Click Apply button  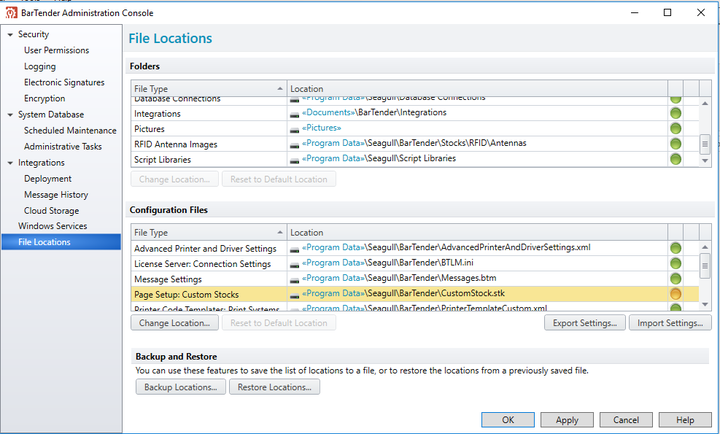pyautogui.click(x=567, y=420)
